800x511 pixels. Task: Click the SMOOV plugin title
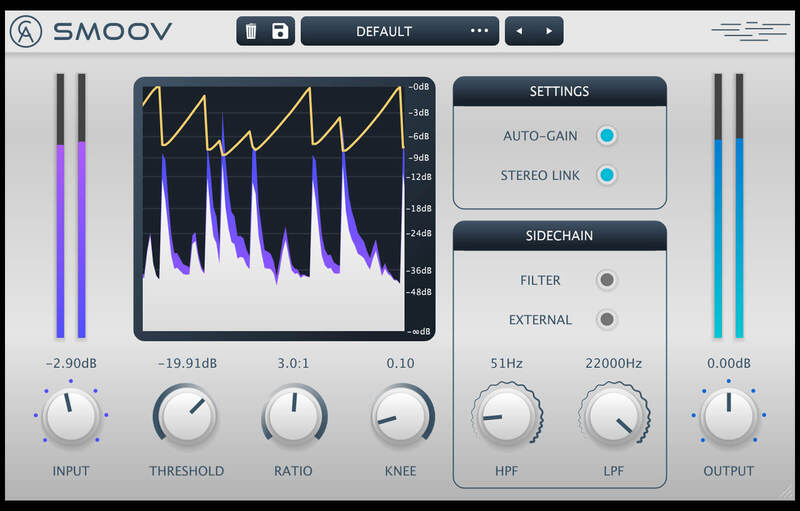(x=113, y=32)
